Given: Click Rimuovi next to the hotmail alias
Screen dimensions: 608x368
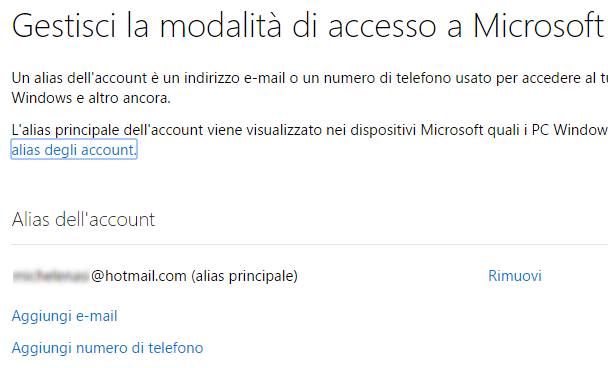Looking at the screenshot, I should (515, 276).
